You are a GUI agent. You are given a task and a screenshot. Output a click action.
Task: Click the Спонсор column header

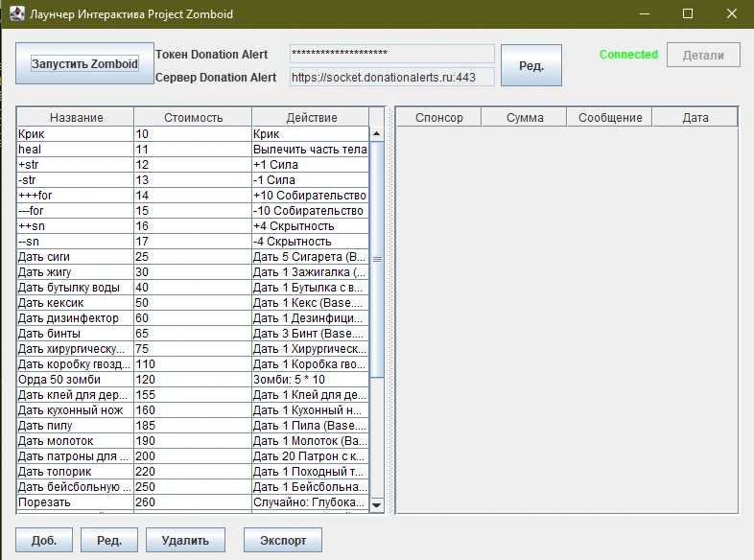[x=438, y=117]
